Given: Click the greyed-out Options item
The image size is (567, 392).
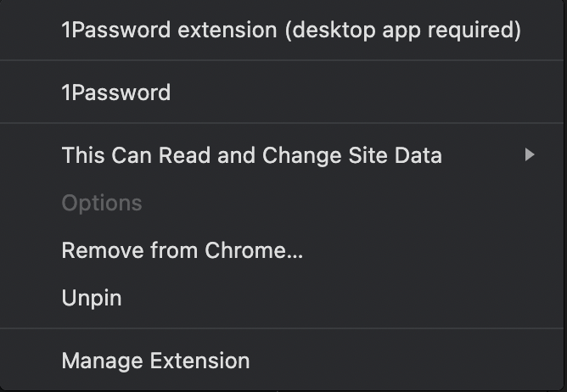Looking at the screenshot, I should click(x=102, y=203).
